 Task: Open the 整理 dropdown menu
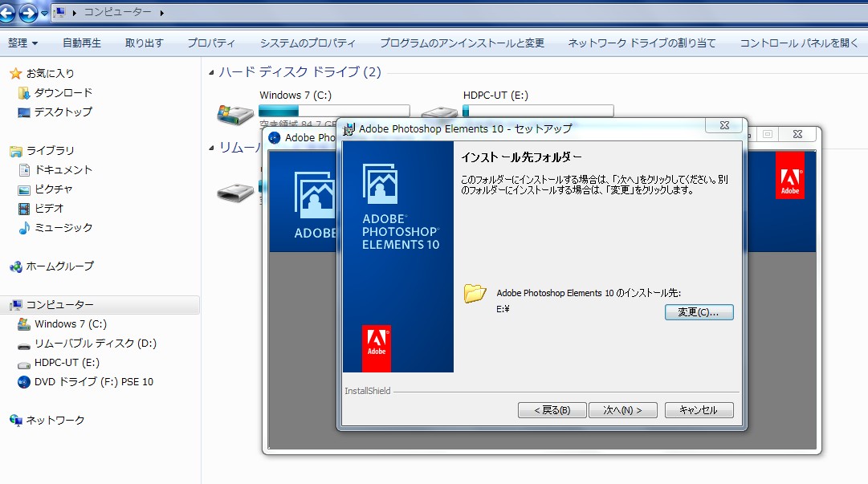(x=22, y=43)
